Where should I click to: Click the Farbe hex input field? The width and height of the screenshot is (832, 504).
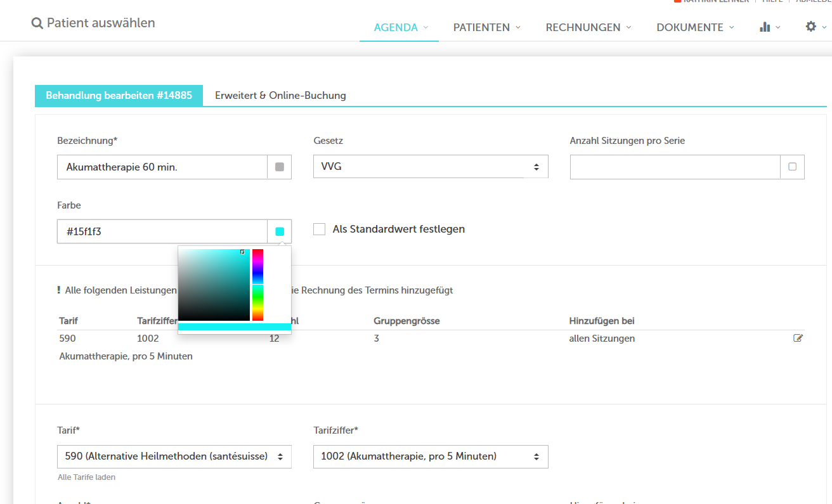162,231
